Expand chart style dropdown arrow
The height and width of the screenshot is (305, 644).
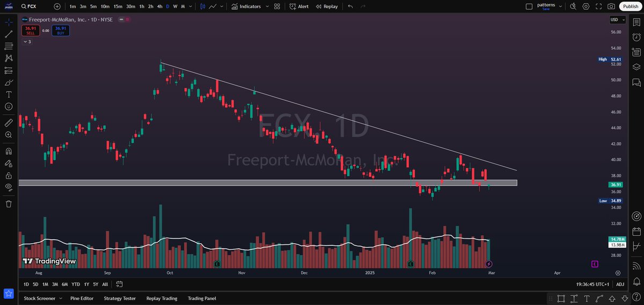click(222, 6)
